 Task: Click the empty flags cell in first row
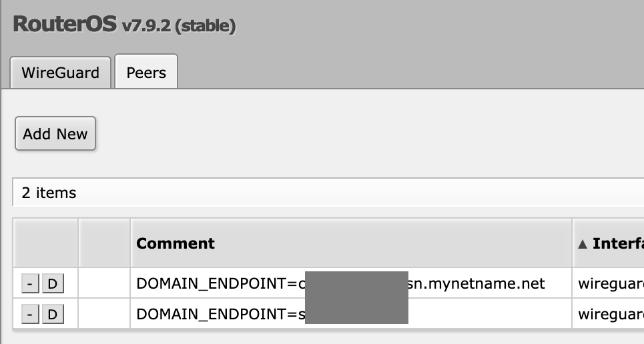pos(104,284)
